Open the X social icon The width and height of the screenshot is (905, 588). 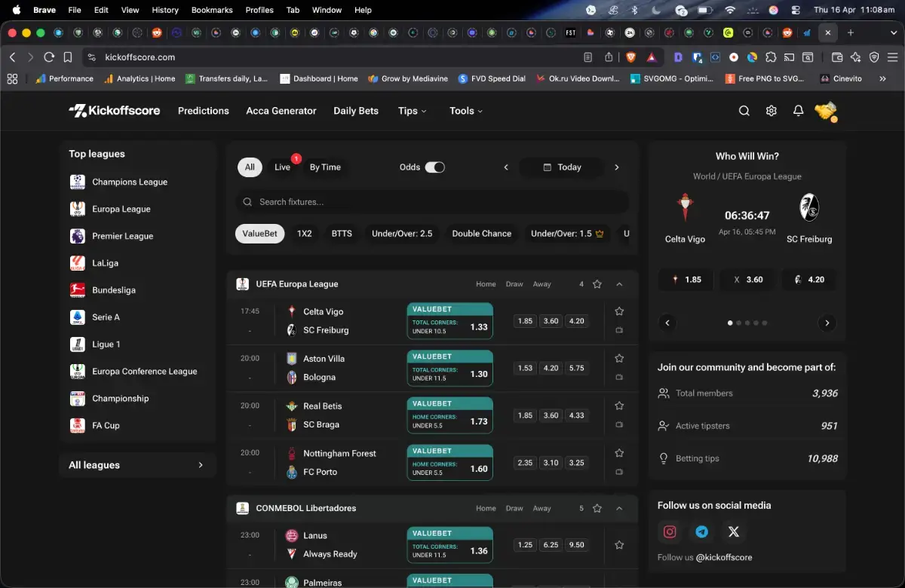[x=734, y=531]
